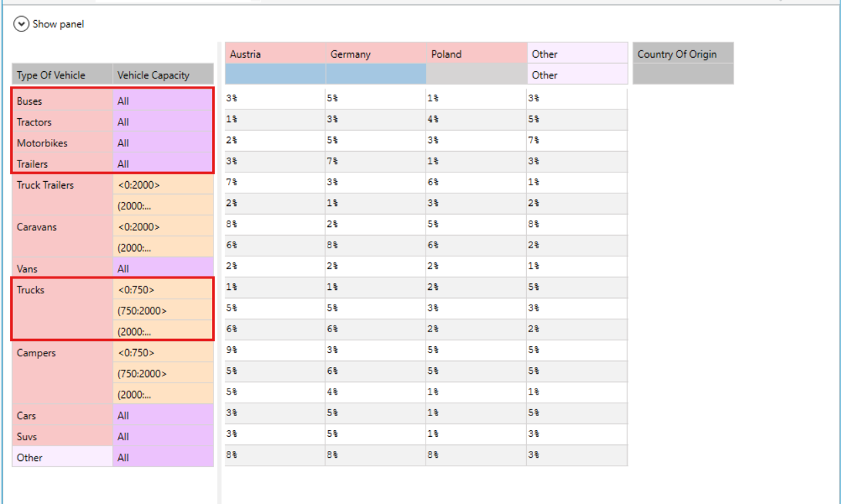Viewport: 841px width, 504px height.
Task: Click the <0:2000> capacity for Truck Trailers
Action: pos(163,185)
